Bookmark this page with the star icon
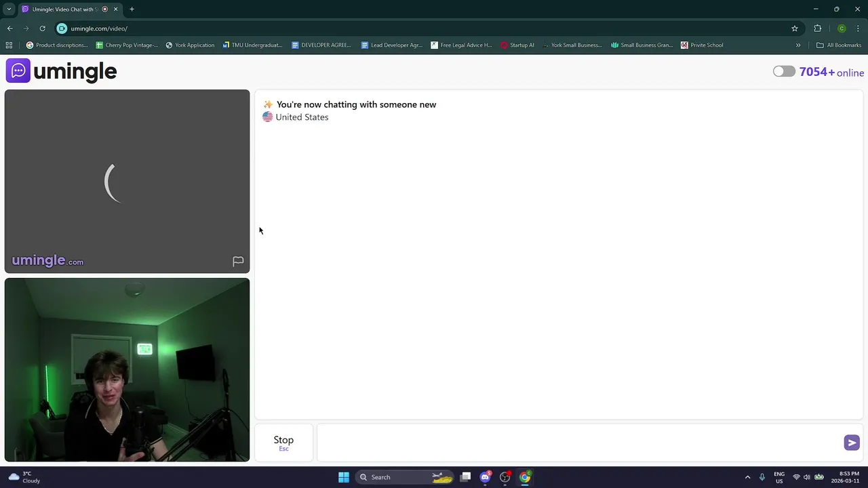The image size is (868, 488). pyautogui.click(x=795, y=28)
